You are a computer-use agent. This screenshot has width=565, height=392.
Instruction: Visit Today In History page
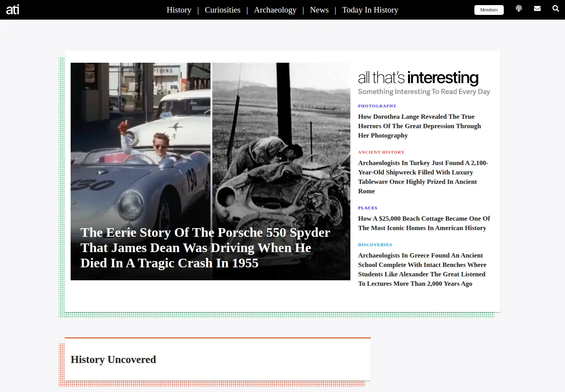[x=370, y=10]
